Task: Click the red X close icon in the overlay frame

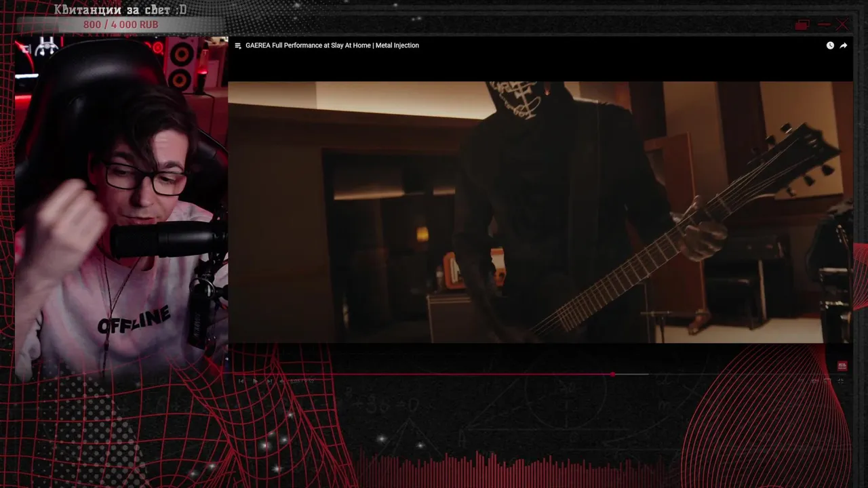Action: [842, 24]
